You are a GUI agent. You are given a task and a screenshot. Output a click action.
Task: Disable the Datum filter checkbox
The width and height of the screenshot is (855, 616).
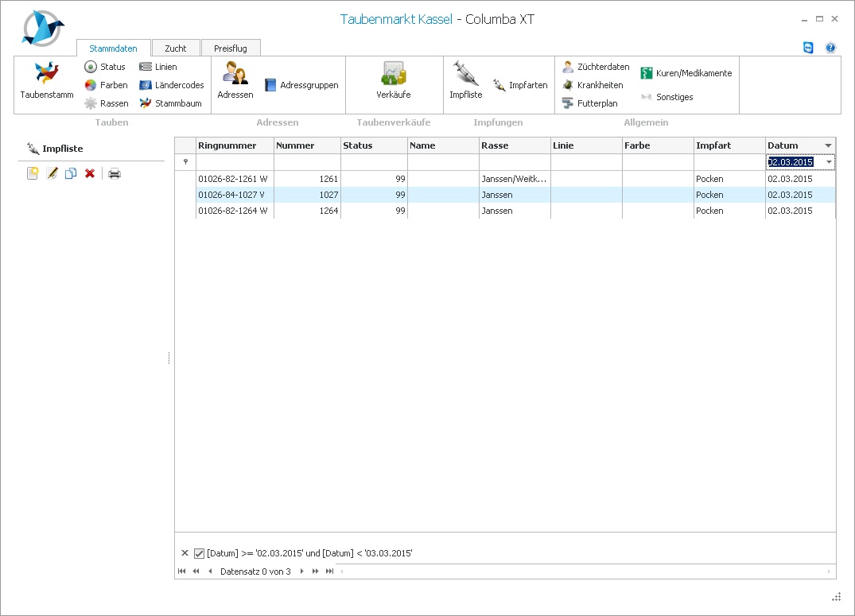point(199,553)
